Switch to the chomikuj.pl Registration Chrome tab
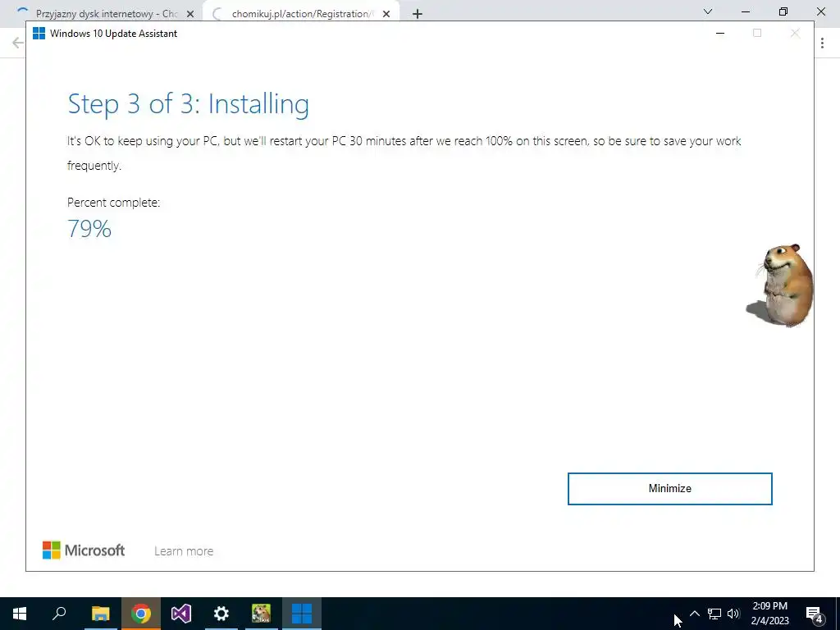The image size is (840, 630). [x=300, y=13]
